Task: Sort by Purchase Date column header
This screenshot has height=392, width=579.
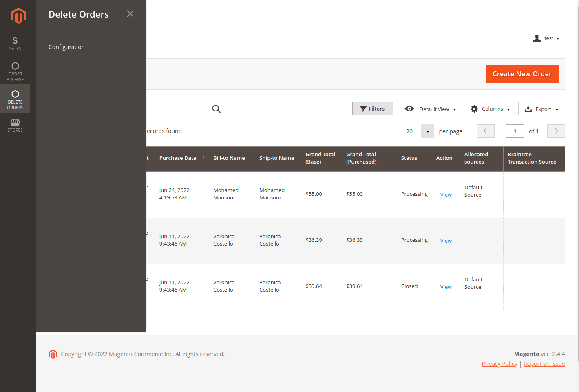Action: (x=178, y=158)
